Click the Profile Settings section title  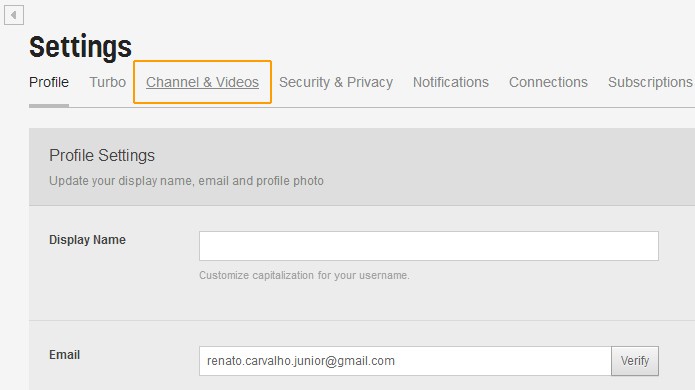point(102,156)
